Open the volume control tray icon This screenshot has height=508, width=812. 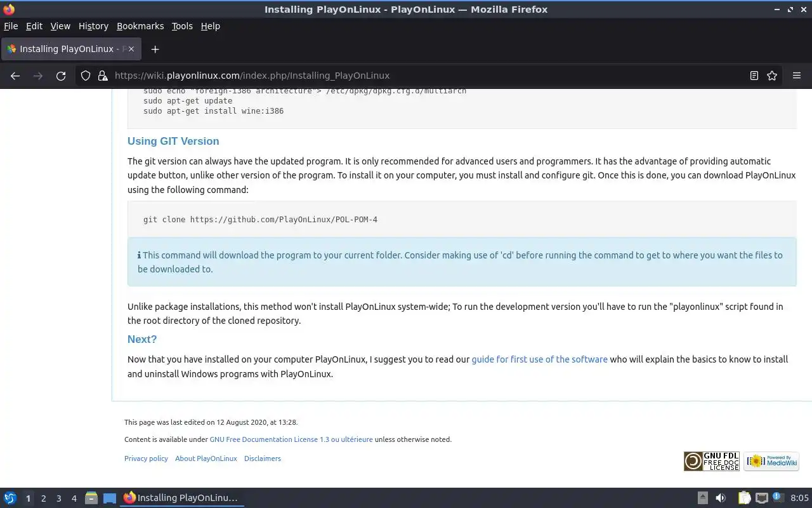[721, 498]
